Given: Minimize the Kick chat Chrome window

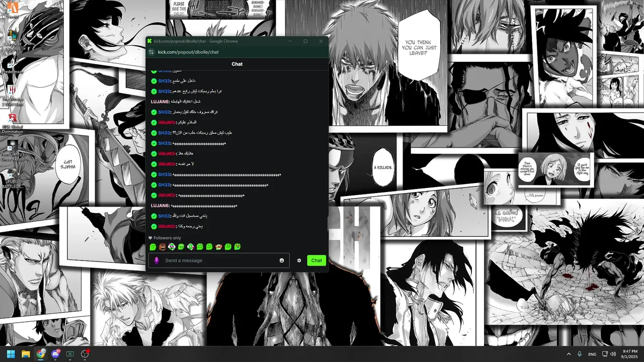Looking at the screenshot, I should pos(290,41).
